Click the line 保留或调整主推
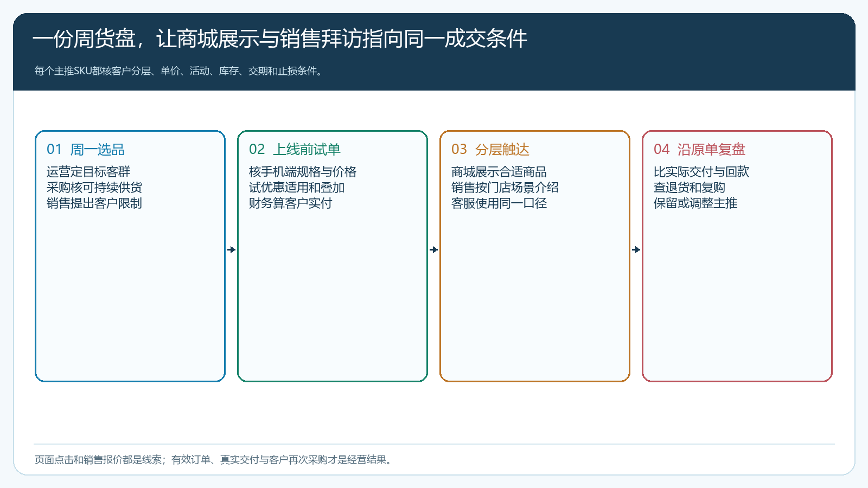 695,203
